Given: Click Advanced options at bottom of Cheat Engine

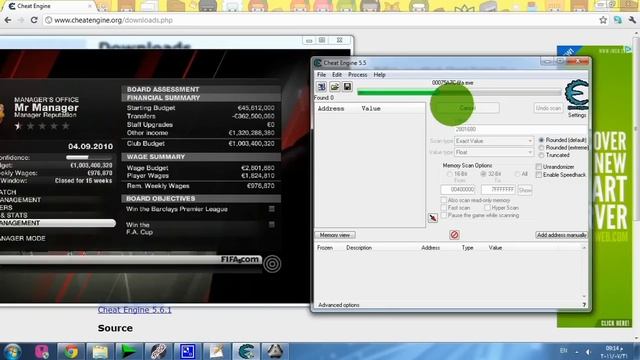Looking at the screenshot, I should coord(339,305).
